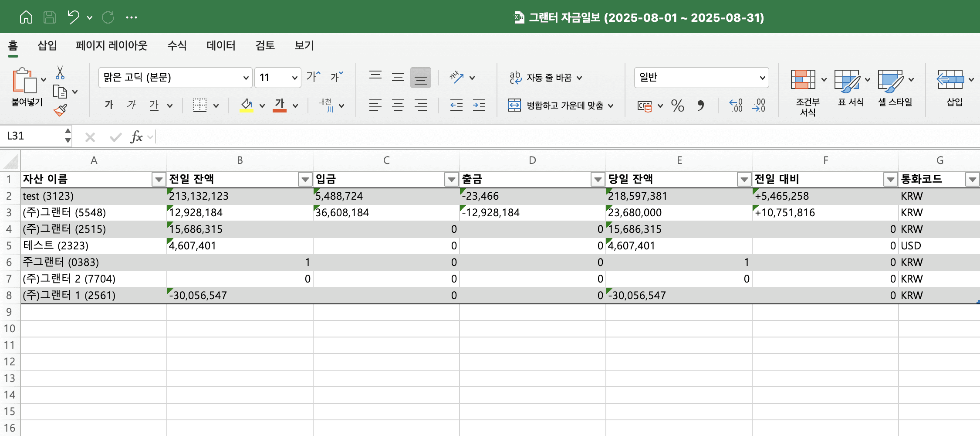
Task: Toggle bold formatting
Action: tap(109, 105)
